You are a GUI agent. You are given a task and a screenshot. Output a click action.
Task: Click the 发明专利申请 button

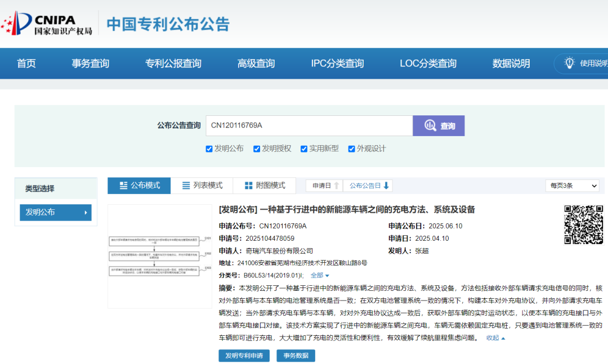point(244,356)
